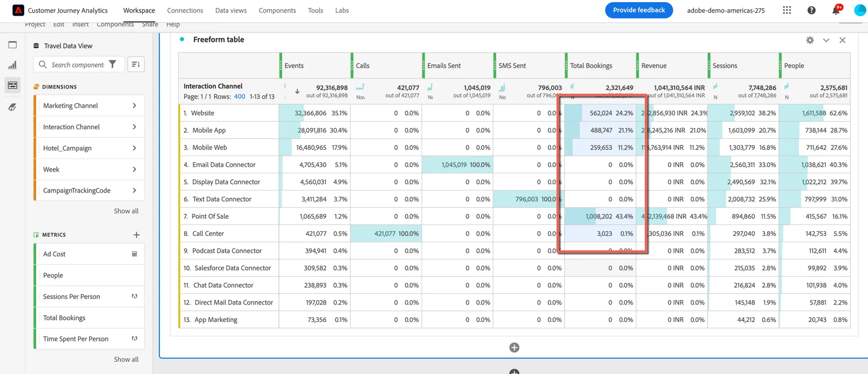Change the rows count value 400

(x=239, y=96)
